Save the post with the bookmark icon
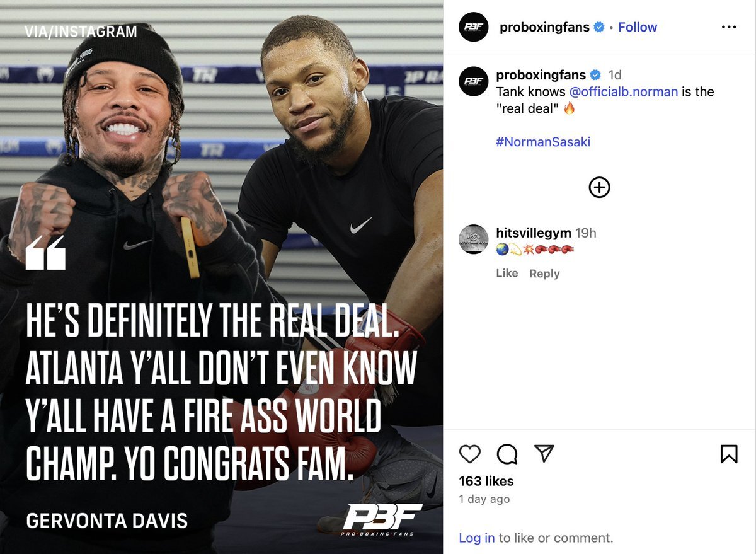 tap(729, 454)
